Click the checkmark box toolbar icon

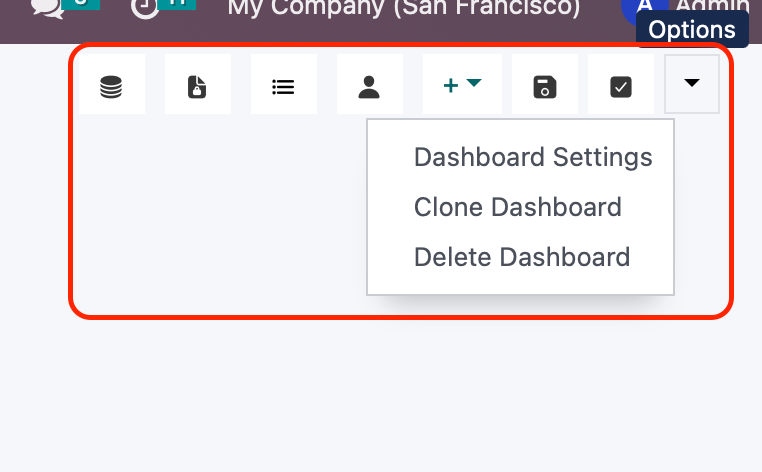(621, 85)
